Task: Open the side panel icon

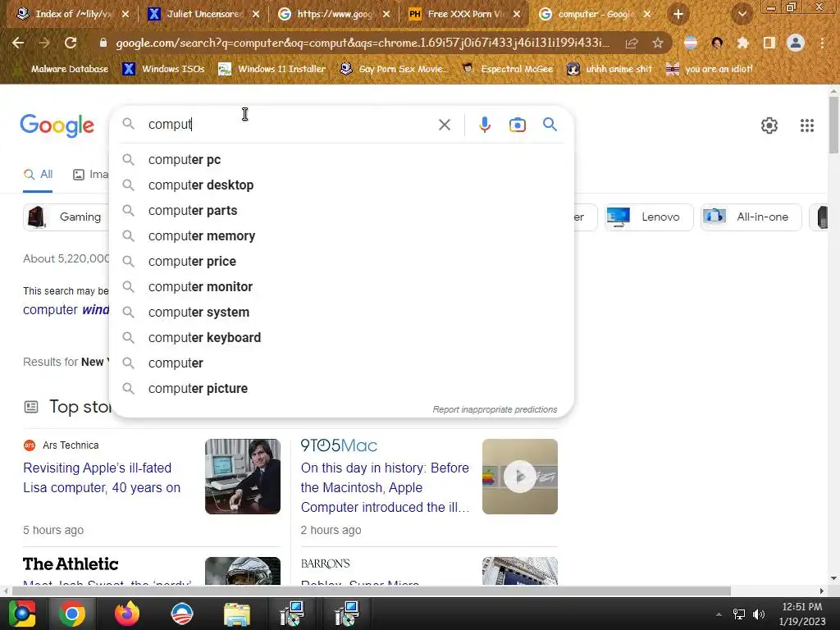Action: click(769, 43)
